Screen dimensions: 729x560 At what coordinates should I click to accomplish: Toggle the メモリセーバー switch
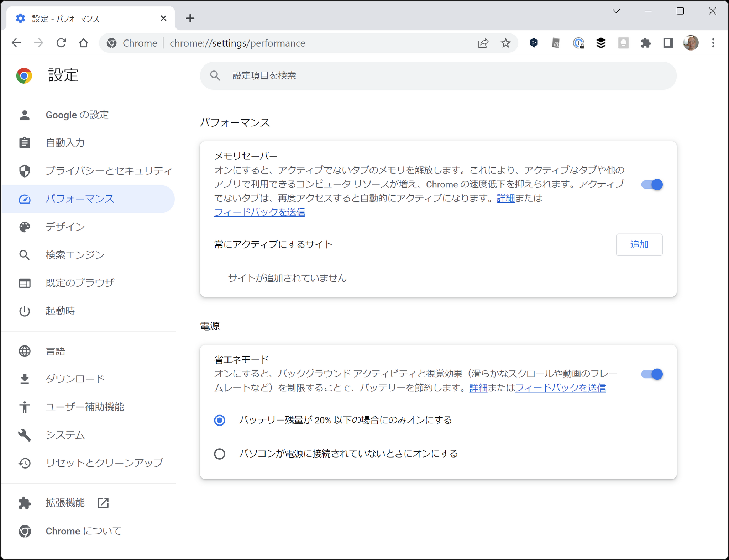[651, 185]
